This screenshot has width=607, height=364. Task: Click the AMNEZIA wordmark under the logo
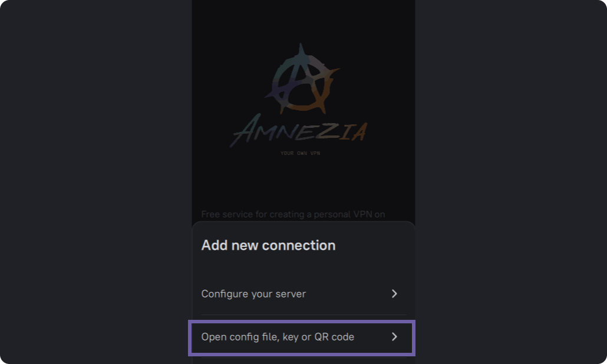pos(301,131)
